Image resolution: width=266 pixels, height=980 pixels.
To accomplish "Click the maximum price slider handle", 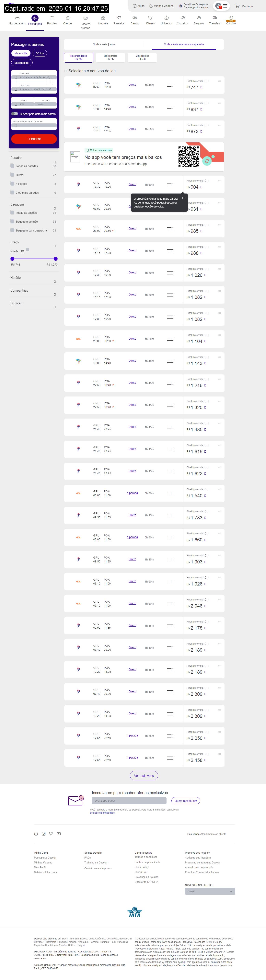I will tap(55, 259).
